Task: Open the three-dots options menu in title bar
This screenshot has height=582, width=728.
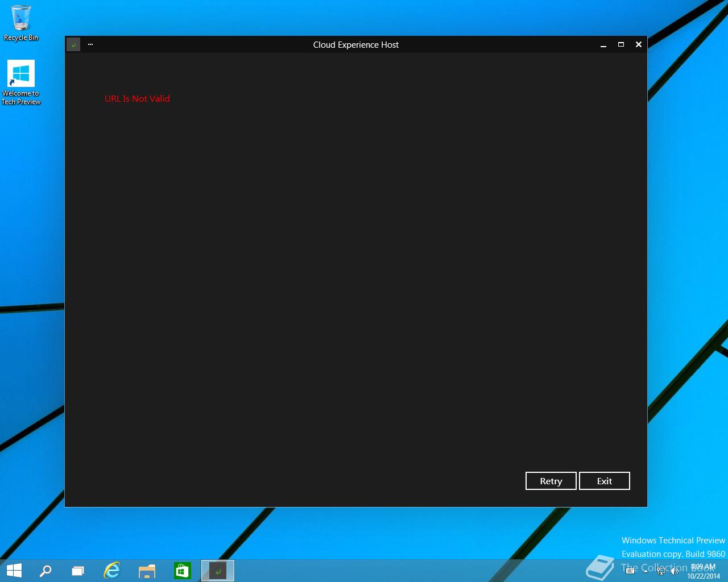Action: [x=90, y=44]
